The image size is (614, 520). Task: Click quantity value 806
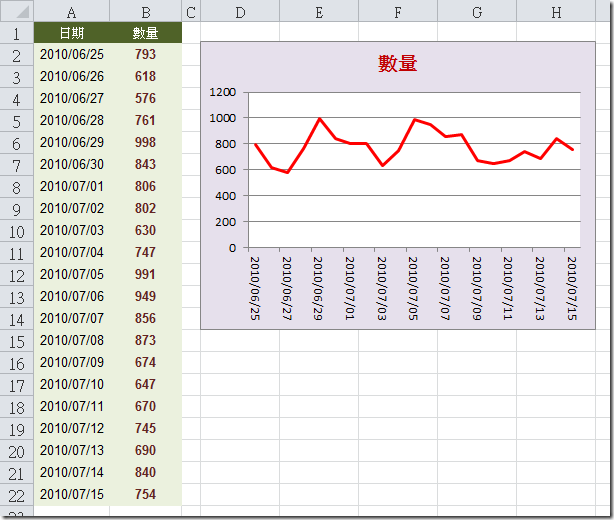click(x=145, y=186)
